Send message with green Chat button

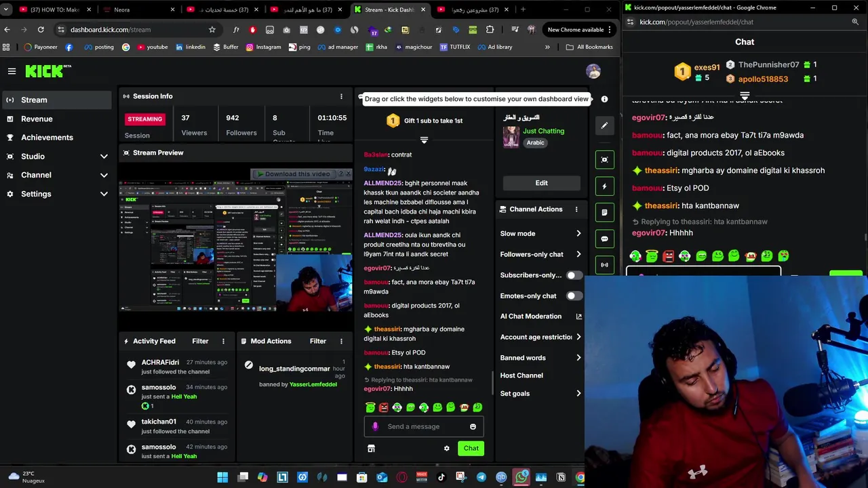471,448
